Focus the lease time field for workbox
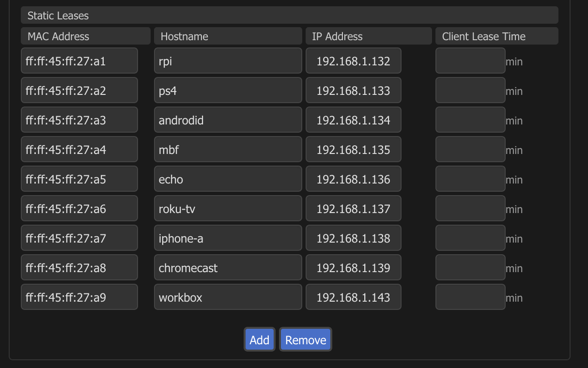The width and height of the screenshot is (588, 368). (470, 297)
